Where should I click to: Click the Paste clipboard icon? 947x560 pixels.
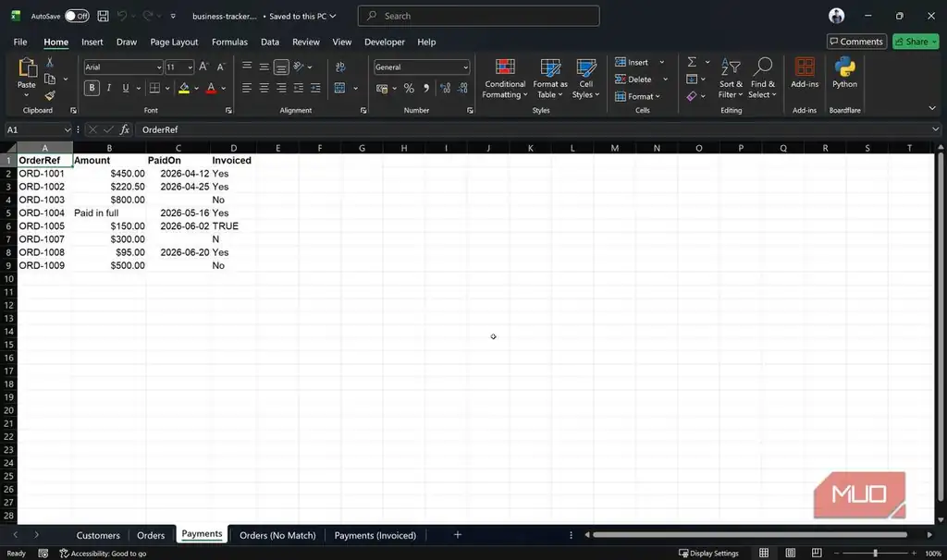pos(27,67)
